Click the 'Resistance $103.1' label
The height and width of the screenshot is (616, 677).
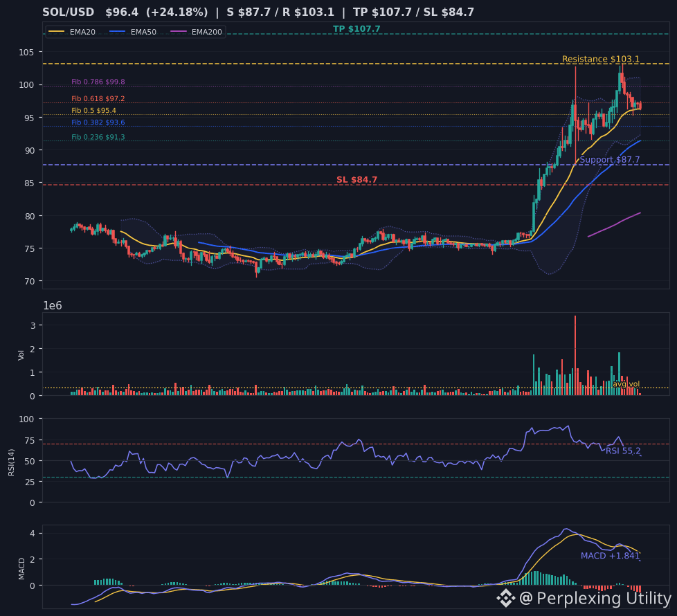[601, 59]
